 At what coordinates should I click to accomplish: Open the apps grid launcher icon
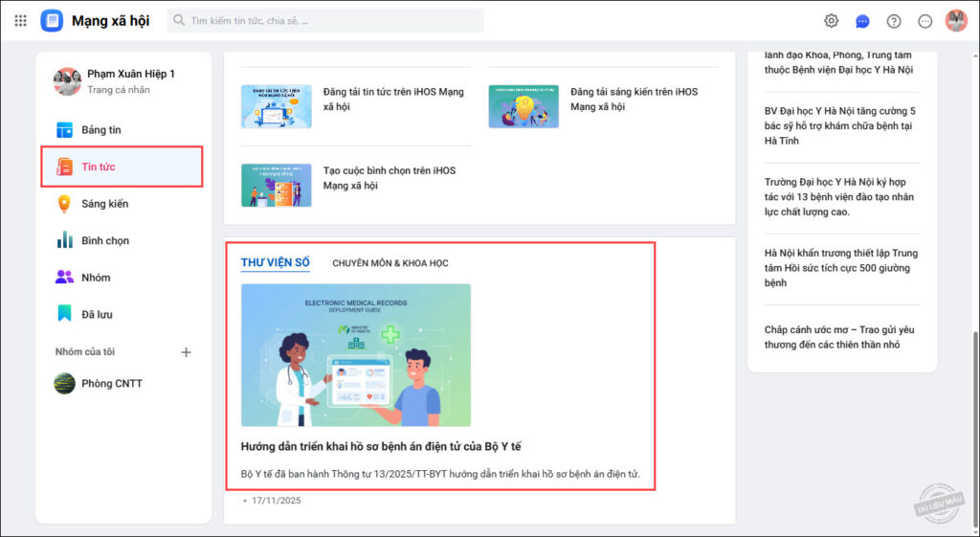21,21
